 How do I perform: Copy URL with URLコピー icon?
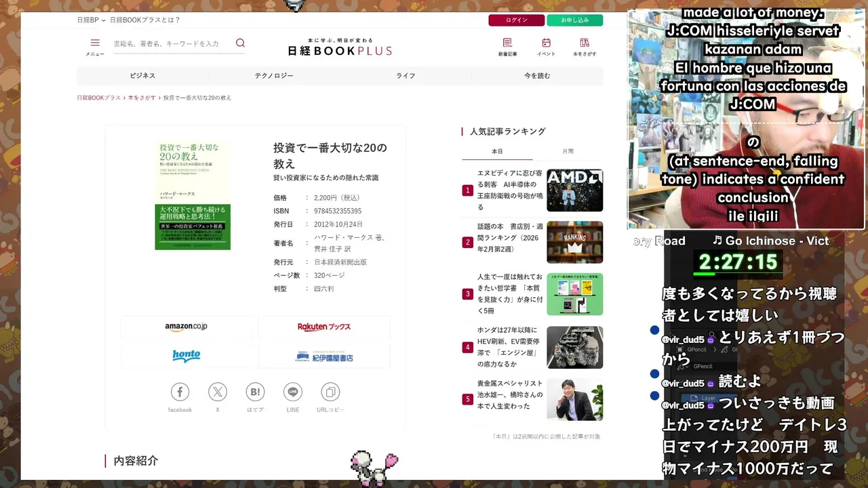[x=330, y=392]
